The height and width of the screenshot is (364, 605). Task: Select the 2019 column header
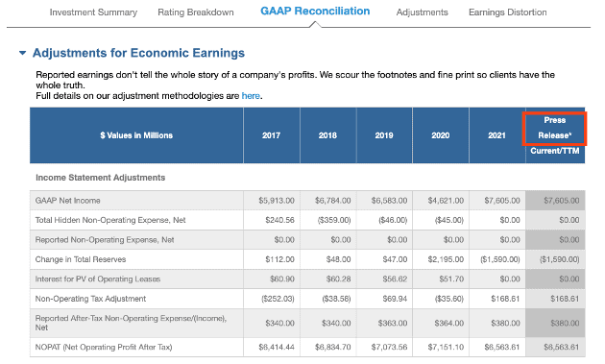click(384, 135)
